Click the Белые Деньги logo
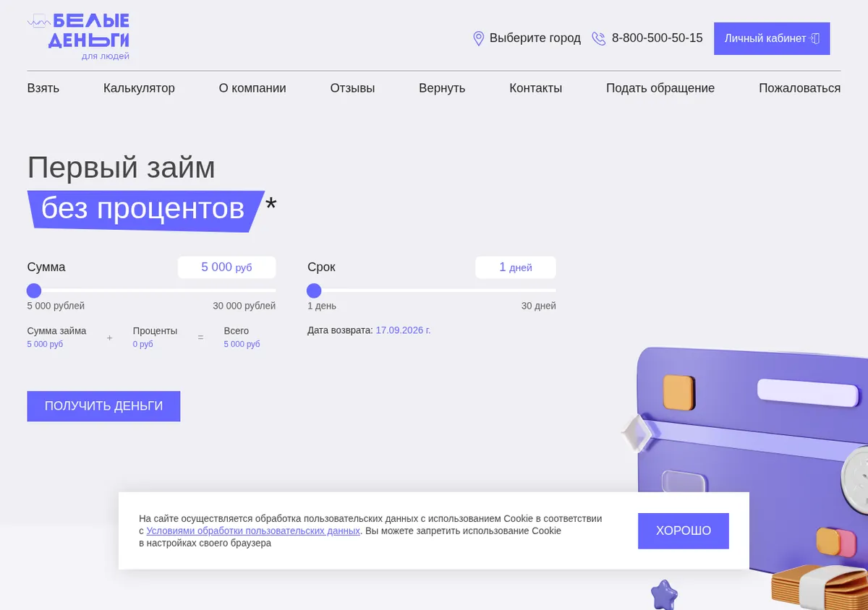The image size is (868, 610). (x=78, y=36)
